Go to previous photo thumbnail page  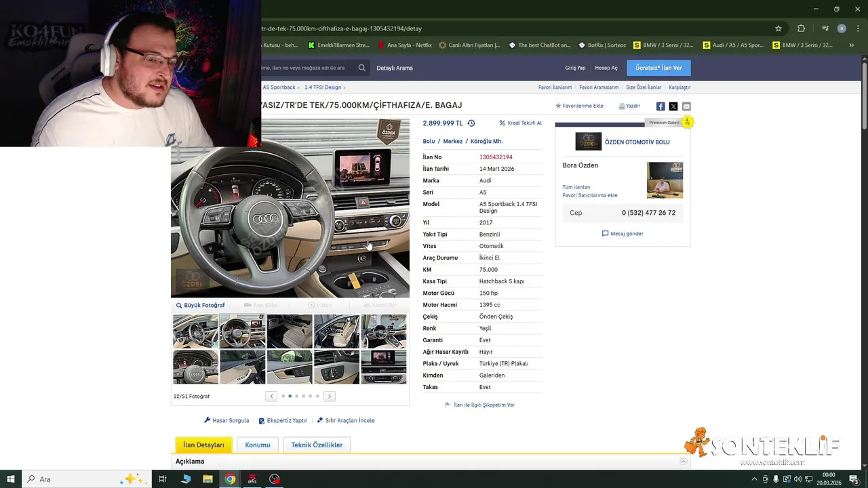point(271,396)
